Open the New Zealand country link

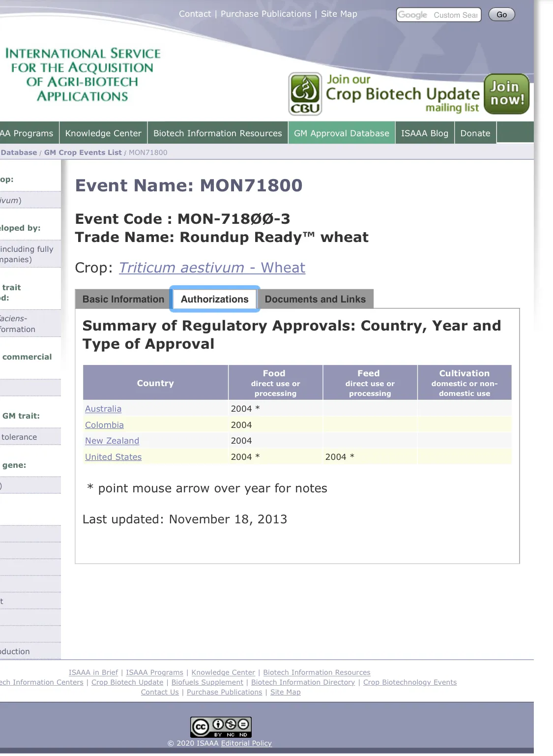[112, 441]
